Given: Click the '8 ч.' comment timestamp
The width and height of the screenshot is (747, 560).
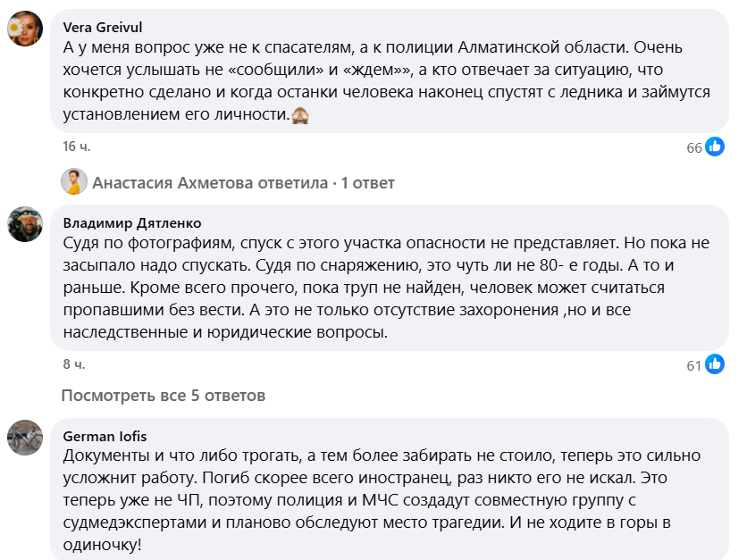Looking at the screenshot, I should [x=74, y=364].
